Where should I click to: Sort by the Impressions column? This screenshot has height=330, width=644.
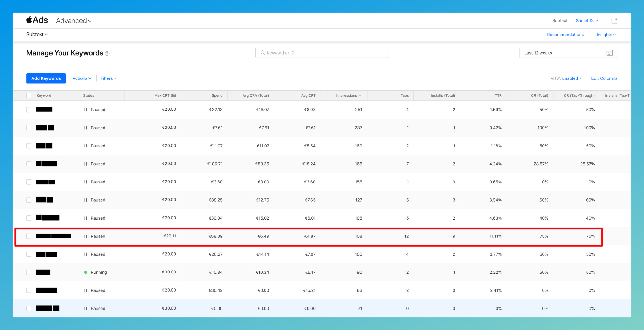[349, 95]
